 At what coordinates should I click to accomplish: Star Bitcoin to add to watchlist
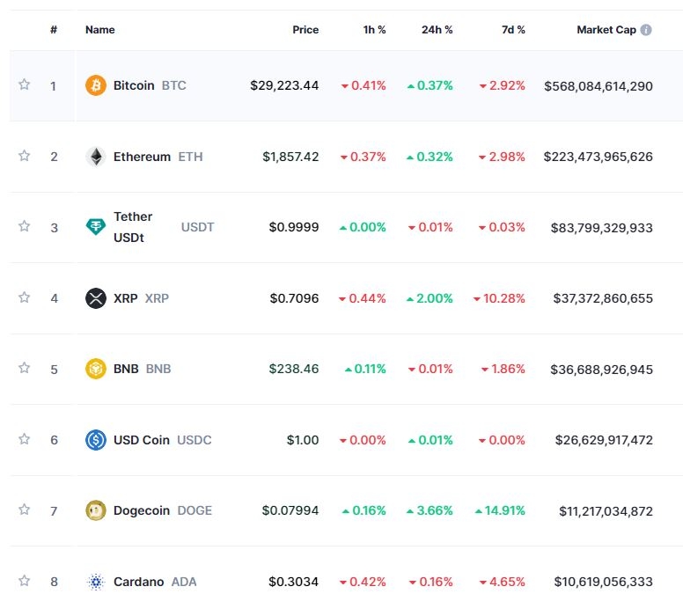[x=25, y=84]
